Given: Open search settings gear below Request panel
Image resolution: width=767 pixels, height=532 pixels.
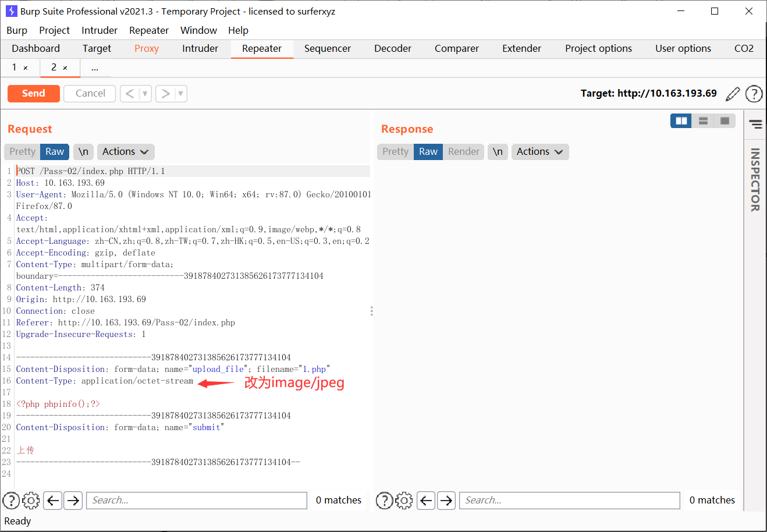Looking at the screenshot, I should 31,500.
